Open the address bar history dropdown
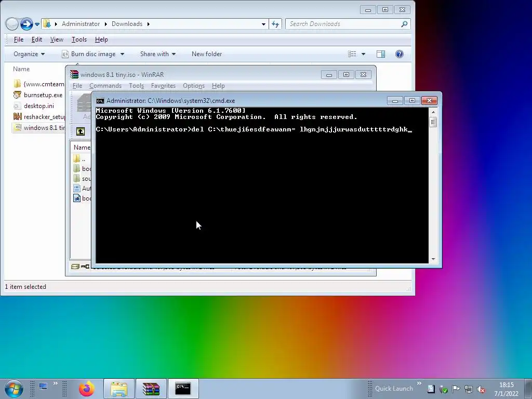 [263, 24]
